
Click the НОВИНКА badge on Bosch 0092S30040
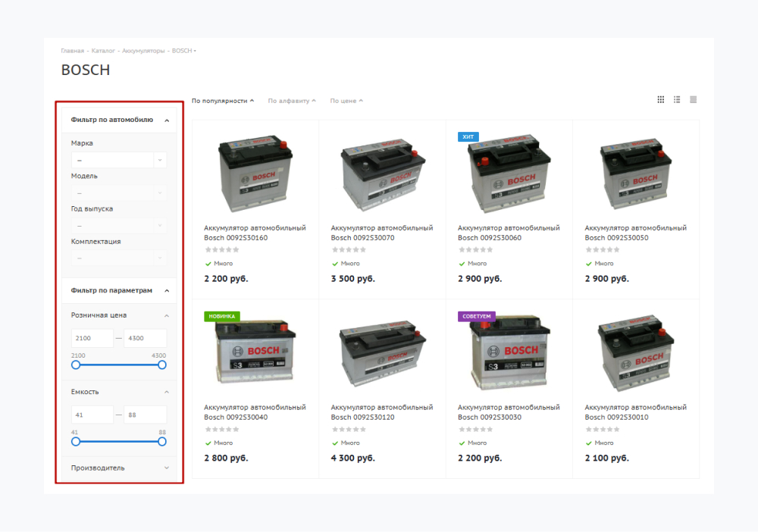pos(221,316)
